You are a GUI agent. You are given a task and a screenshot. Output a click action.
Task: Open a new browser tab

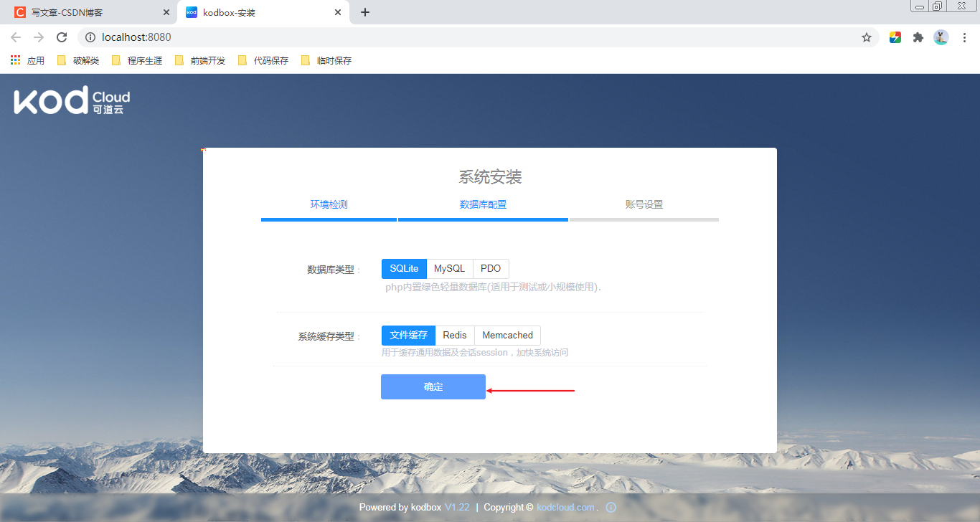click(x=364, y=12)
